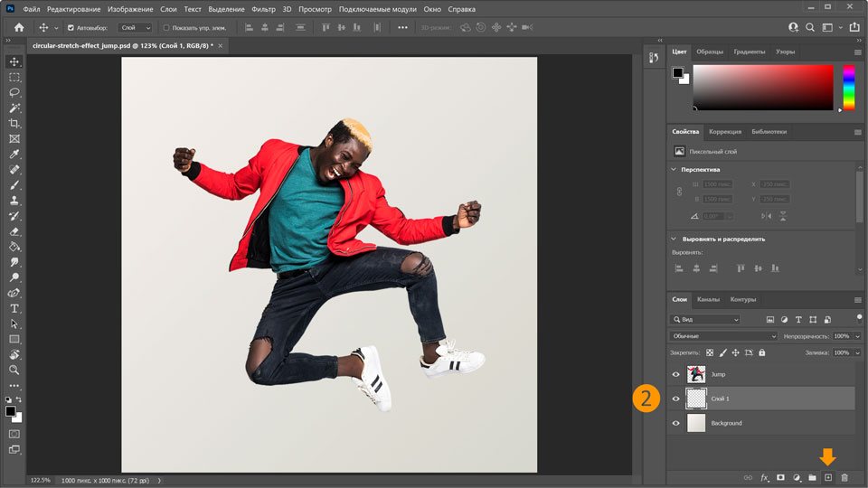Switch to the Градиенты tab

tap(749, 52)
